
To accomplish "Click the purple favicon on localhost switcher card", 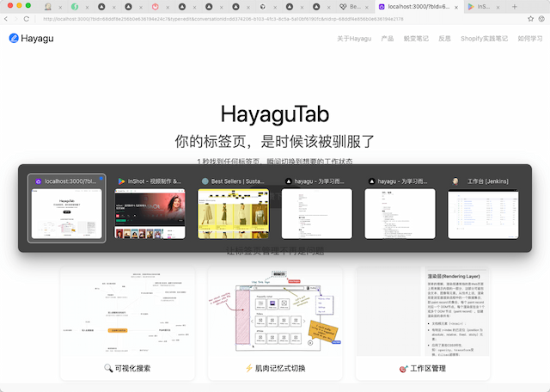I will [x=38, y=181].
